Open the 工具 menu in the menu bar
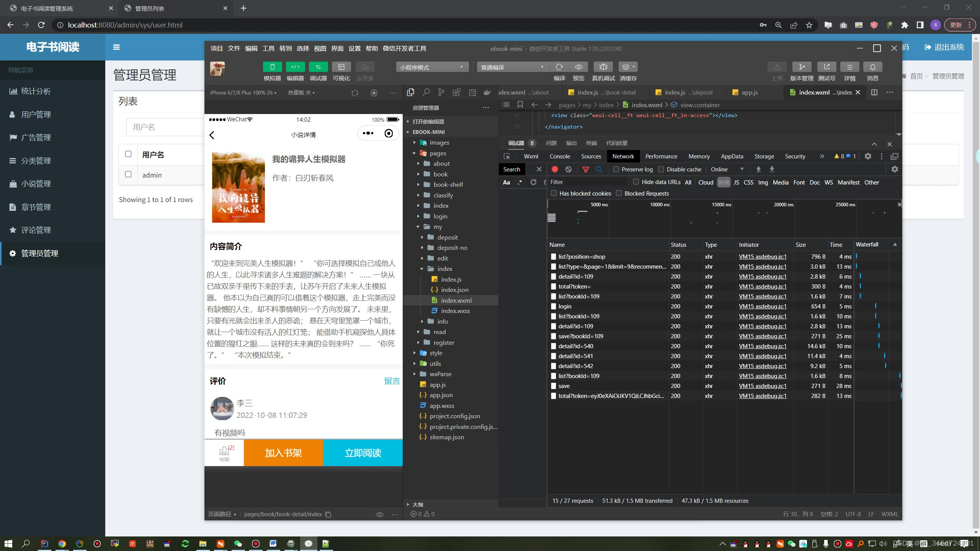The height and width of the screenshot is (551, 980). (268, 48)
